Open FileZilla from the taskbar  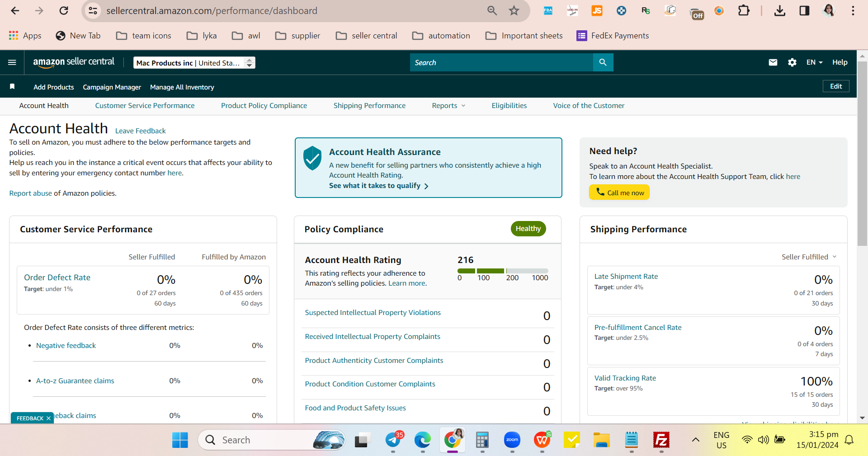point(661,440)
